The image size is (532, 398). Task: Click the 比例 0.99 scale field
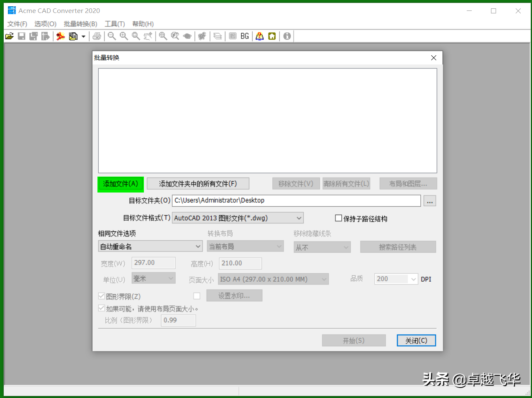(179, 321)
